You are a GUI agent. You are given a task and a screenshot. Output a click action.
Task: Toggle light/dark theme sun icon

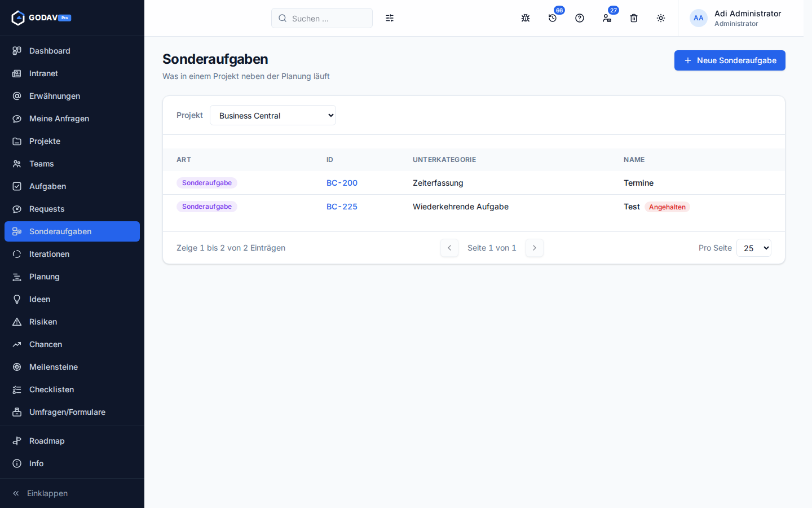coord(661,18)
